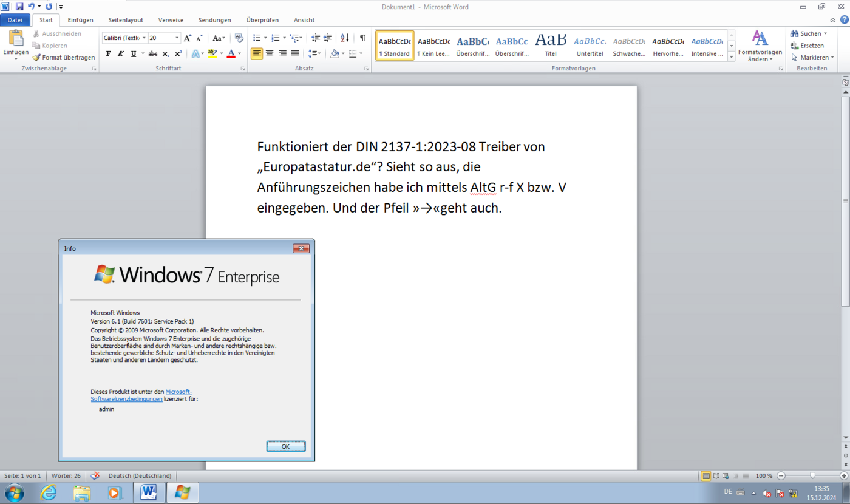Justify paragraph text
This screenshot has height=504, width=850.
[x=295, y=53]
